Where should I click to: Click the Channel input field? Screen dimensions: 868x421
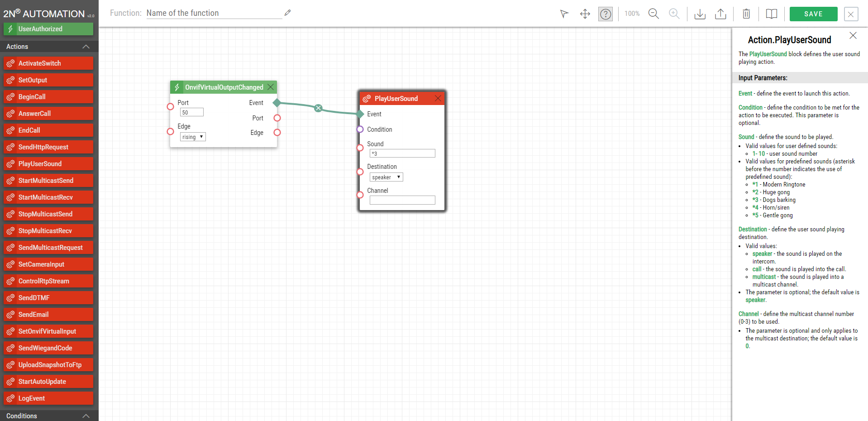pos(402,200)
